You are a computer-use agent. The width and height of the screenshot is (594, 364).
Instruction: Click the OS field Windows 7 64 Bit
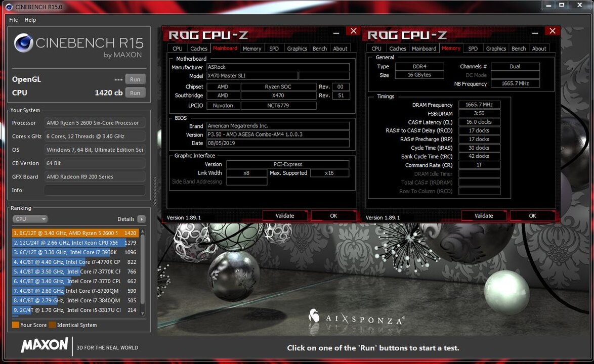pos(95,150)
